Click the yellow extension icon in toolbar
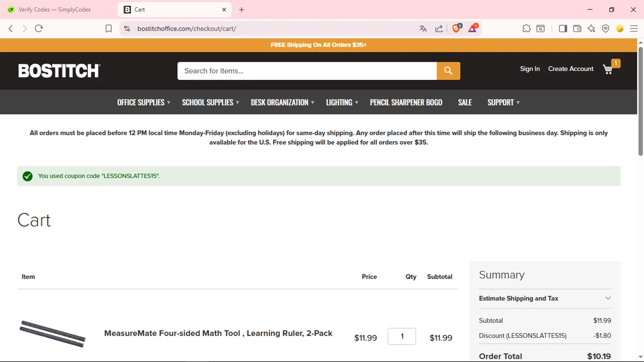 [620, 28]
